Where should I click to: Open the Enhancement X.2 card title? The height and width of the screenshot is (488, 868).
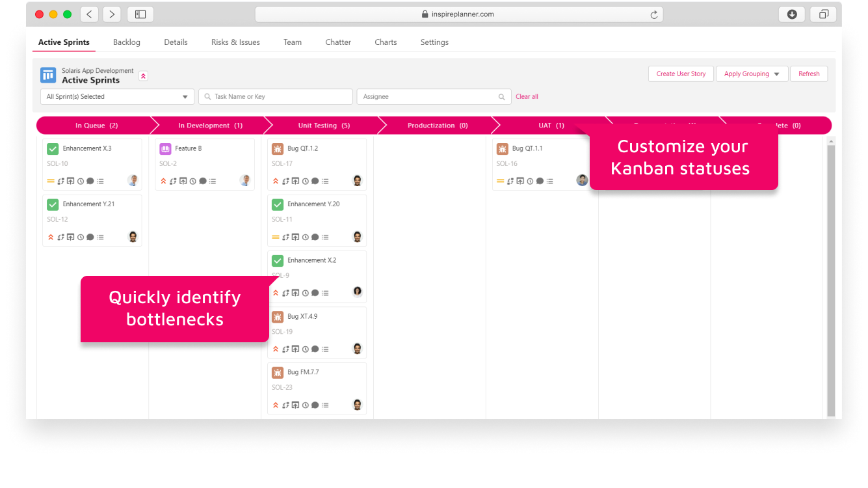pos(312,260)
